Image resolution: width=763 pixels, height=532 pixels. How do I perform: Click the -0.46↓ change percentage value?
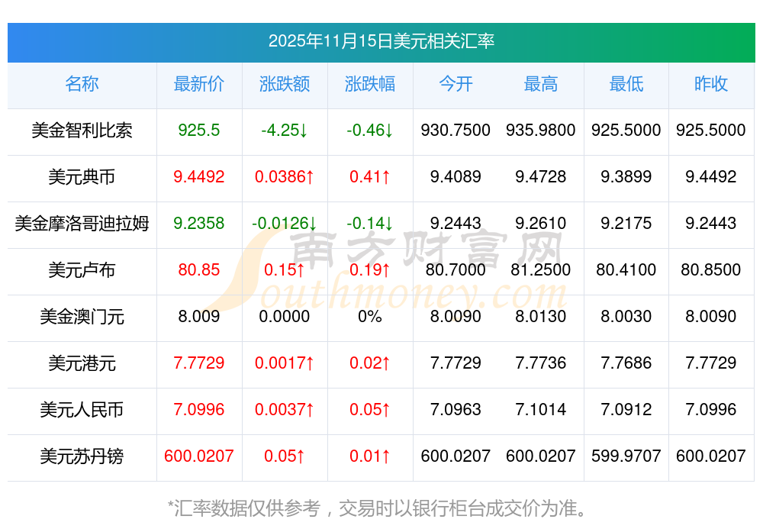coord(370,131)
